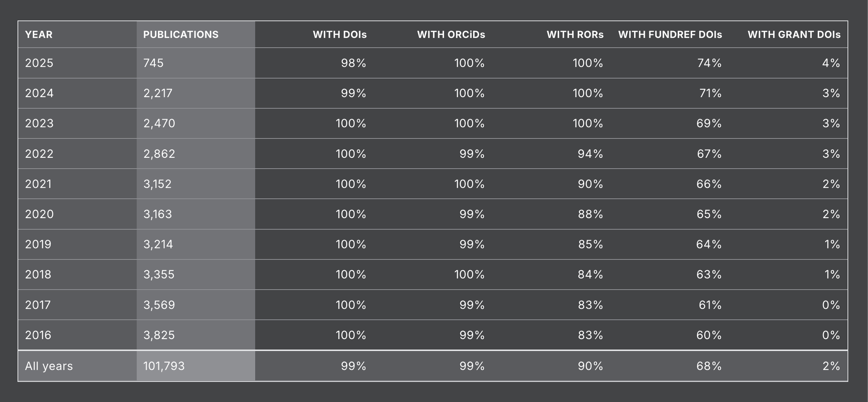Click the 2024 year cell
868x402 pixels.
point(39,93)
